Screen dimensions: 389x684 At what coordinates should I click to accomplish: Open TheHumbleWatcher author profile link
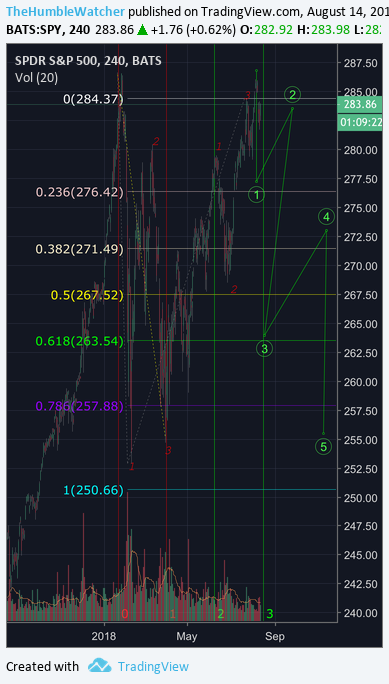point(65,11)
